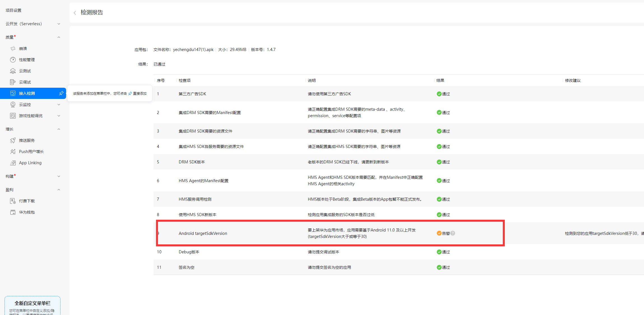Click the 已通过 result text

pyautogui.click(x=159, y=64)
